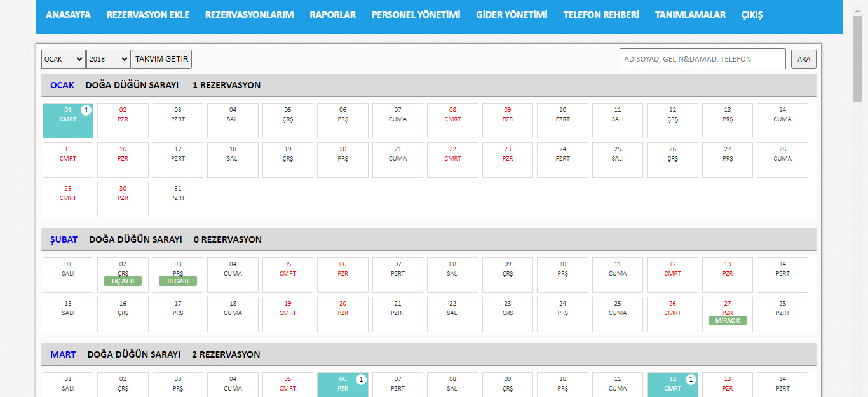Focus the AD SOYAD search field
The width and height of the screenshot is (868, 397).
point(703,59)
